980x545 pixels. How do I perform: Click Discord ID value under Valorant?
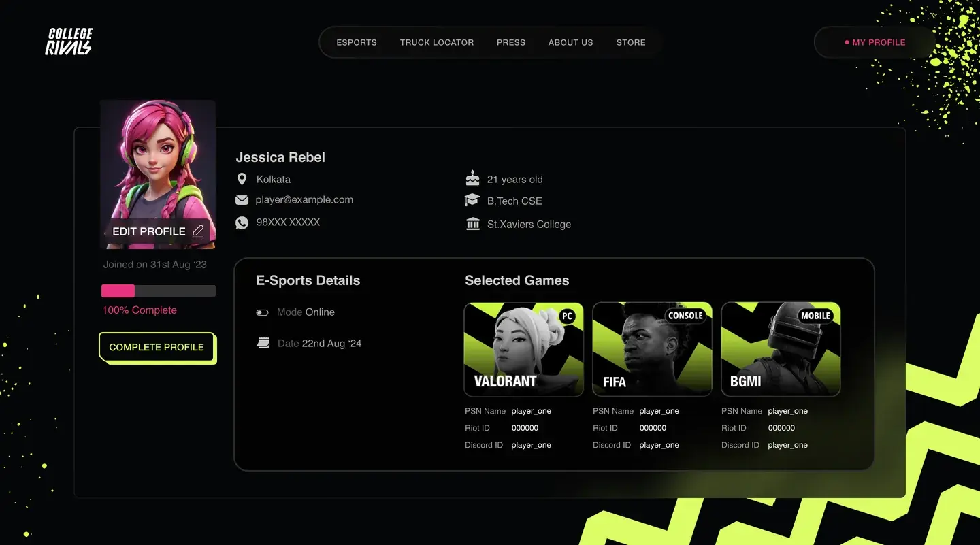tap(532, 445)
